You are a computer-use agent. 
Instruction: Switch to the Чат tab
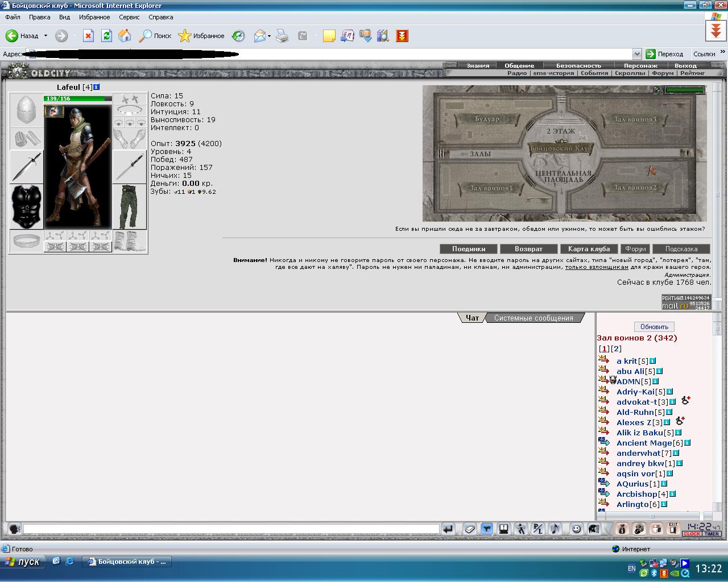pos(472,318)
